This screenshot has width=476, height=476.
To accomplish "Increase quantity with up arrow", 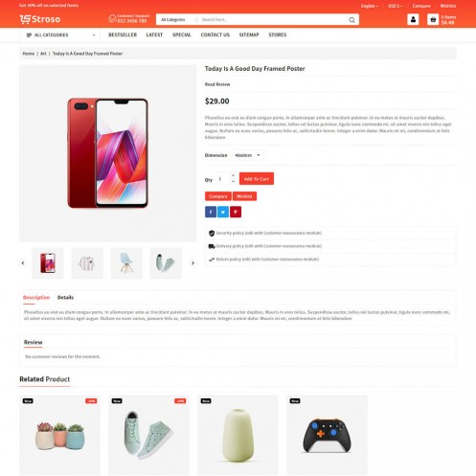I will click(233, 175).
